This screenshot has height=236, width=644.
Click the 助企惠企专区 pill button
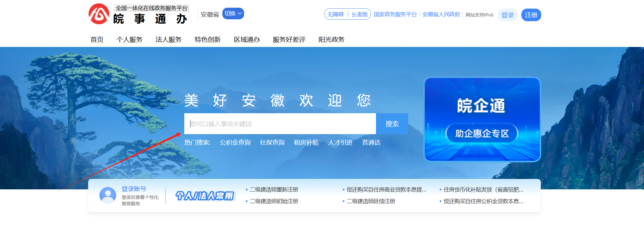click(x=482, y=133)
